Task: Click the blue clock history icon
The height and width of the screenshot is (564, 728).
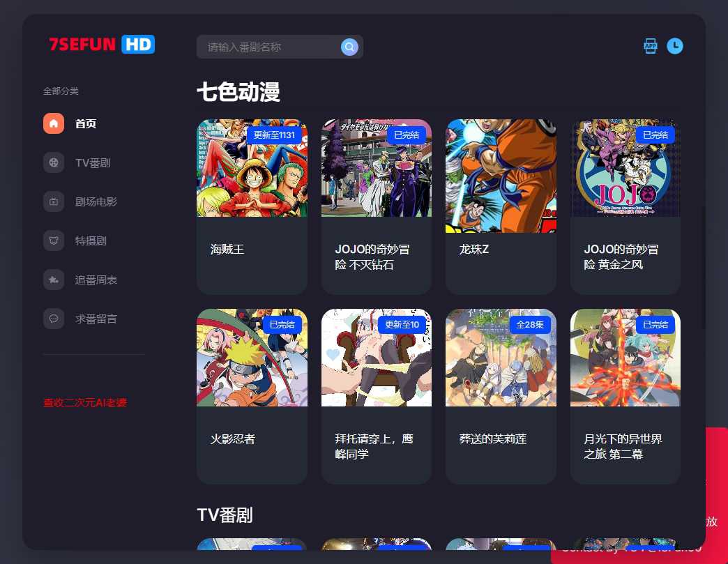Action: click(675, 45)
